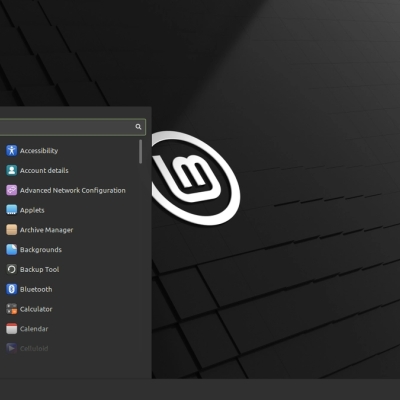Click the Applets icon
Image resolution: width=400 pixels, height=400 pixels.
[11, 210]
